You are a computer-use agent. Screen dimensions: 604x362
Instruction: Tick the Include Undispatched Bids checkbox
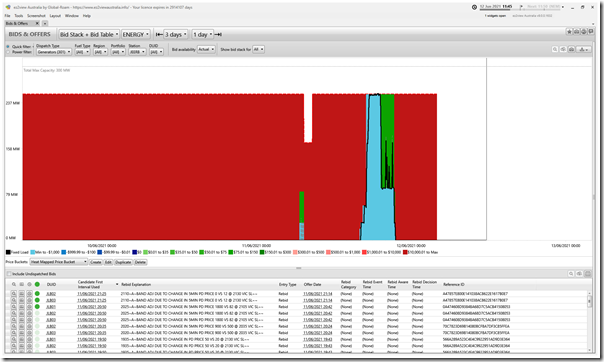click(x=9, y=274)
